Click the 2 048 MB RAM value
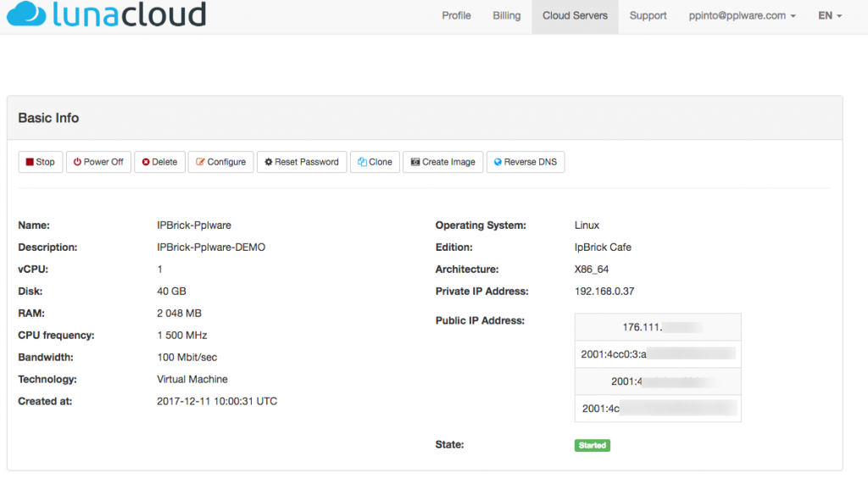 pos(179,314)
